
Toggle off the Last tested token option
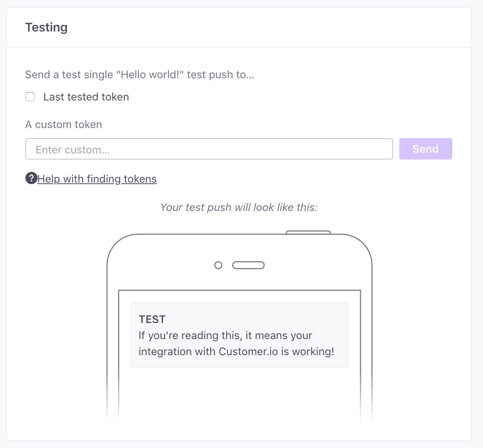pos(30,97)
